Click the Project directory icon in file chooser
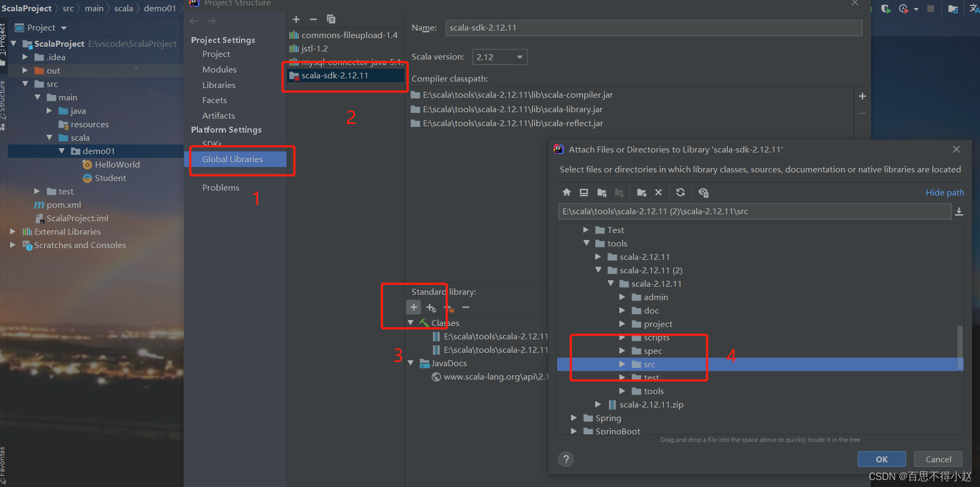980x487 pixels. click(602, 192)
